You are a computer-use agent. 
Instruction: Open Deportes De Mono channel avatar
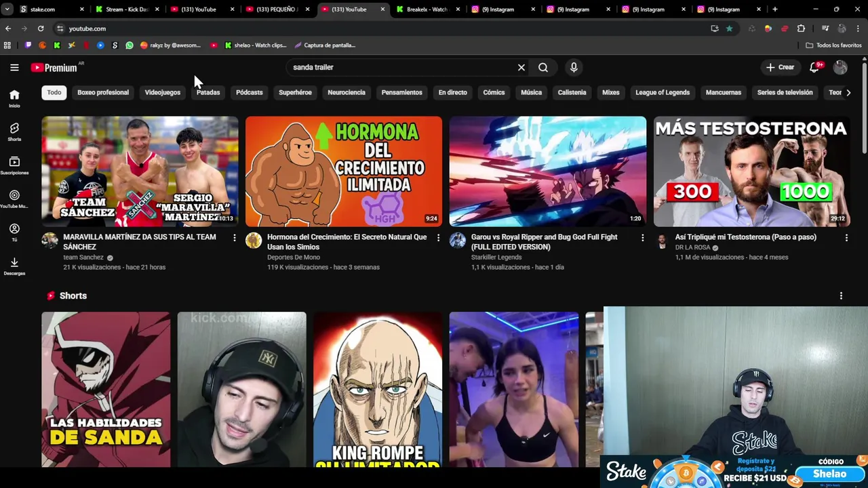coord(254,240)
